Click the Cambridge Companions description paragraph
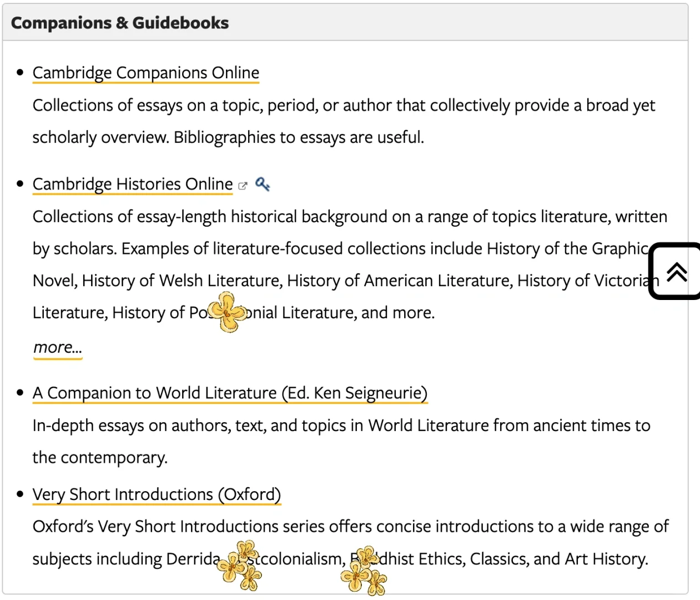Image resolution: width=700 pixels, height=600 pixels. point(344,121)
